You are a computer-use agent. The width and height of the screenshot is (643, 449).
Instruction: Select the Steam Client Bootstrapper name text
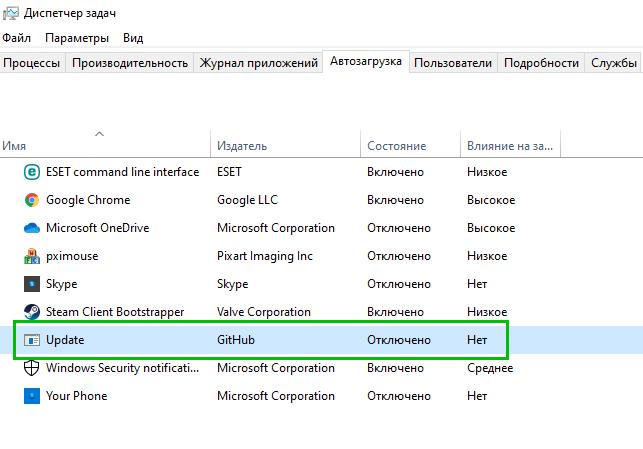pos(115,312)
